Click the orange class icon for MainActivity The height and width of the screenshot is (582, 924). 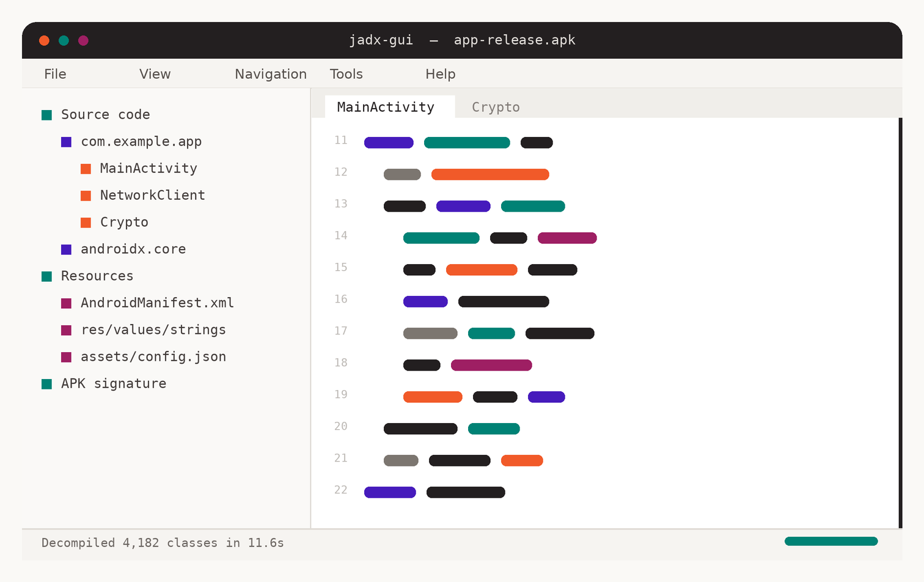tap(86, 169)
